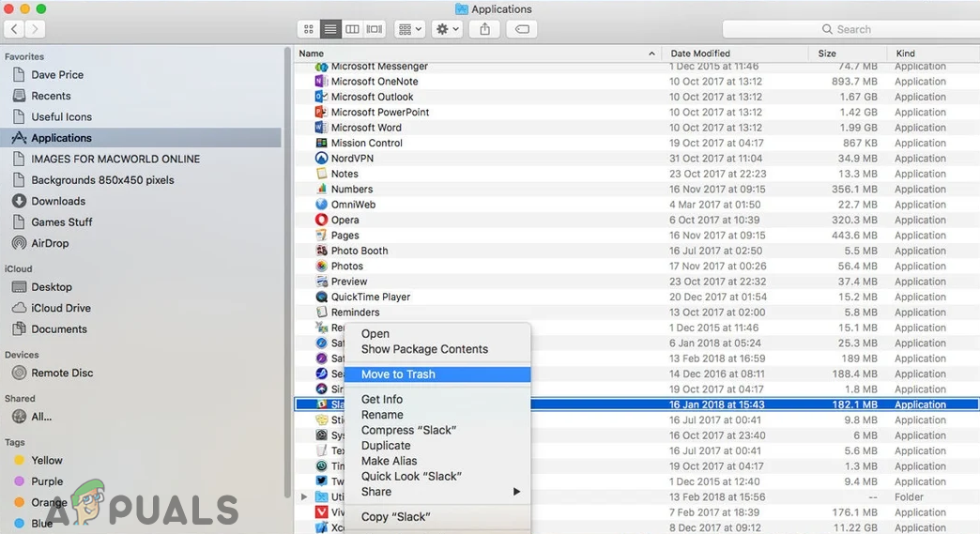This screenshot has height=534, width=980.
Task: Select the Opera application icon
Action: click(x=322, y=220)
